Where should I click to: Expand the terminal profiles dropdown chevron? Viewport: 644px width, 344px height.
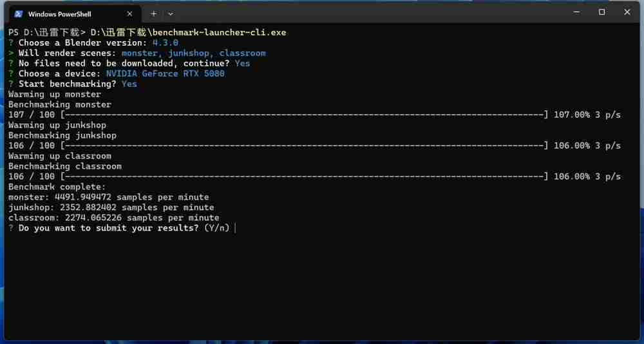[x=171, y=14]
